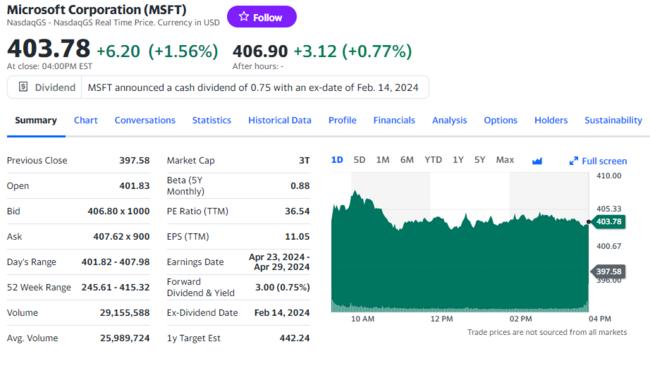Open the Chart tab
The height and width of the screenshot is (368, 650).
[86, 120]
